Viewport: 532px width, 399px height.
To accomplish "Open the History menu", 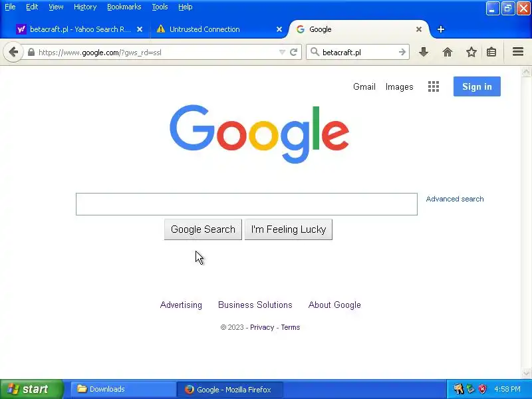I will click(85, 7).
